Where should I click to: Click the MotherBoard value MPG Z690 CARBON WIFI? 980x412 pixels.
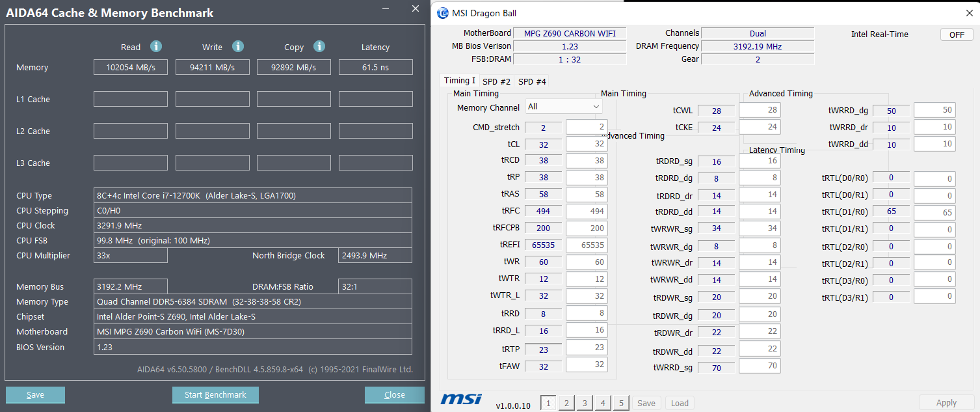pos(570,33)
